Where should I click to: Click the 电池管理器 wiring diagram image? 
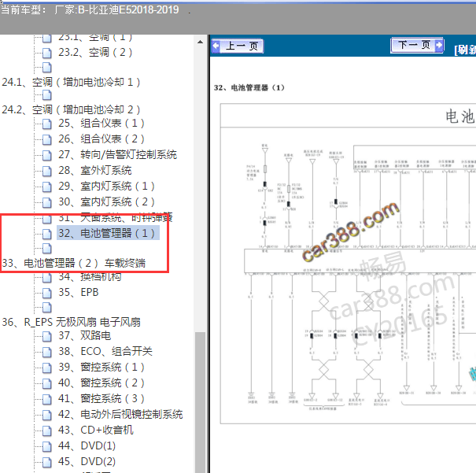coord(348,264)
